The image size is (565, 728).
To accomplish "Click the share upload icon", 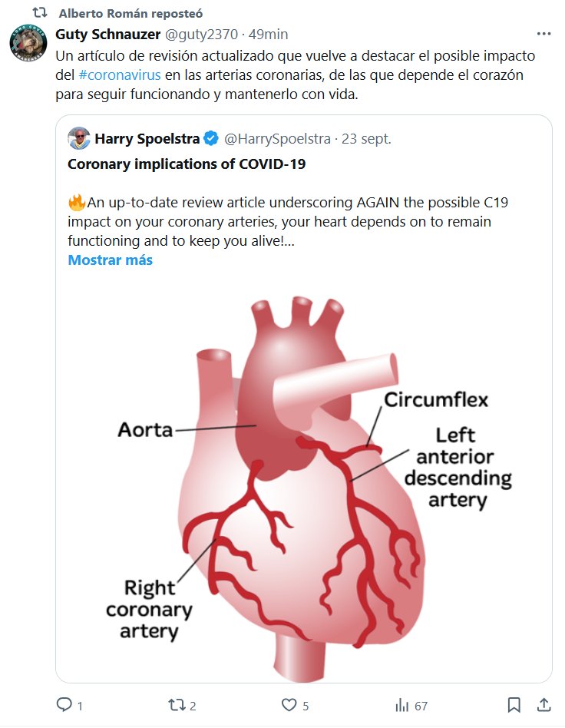I will pos(543,705).
